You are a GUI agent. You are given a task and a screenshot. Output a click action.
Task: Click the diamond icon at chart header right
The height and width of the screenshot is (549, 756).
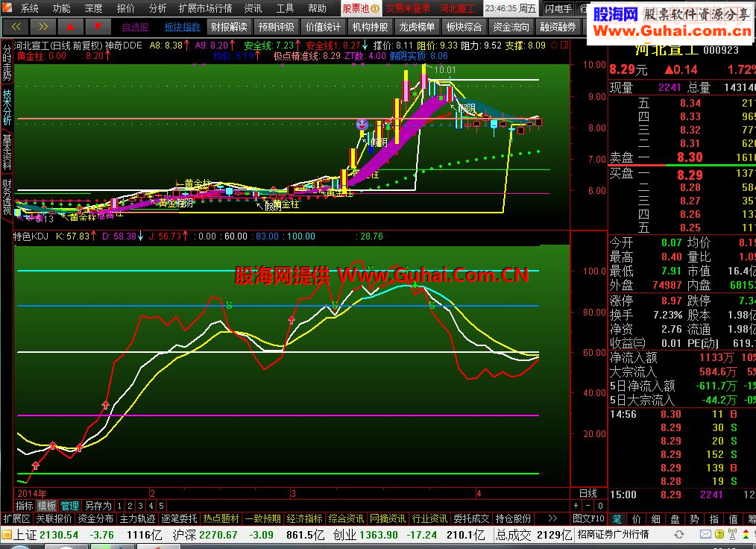(555, 46)
